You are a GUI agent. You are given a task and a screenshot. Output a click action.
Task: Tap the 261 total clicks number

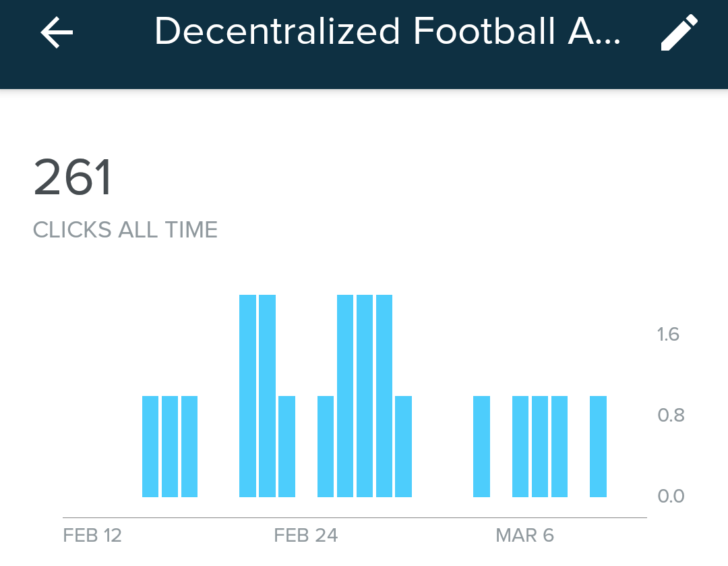[x=73, y=178]
